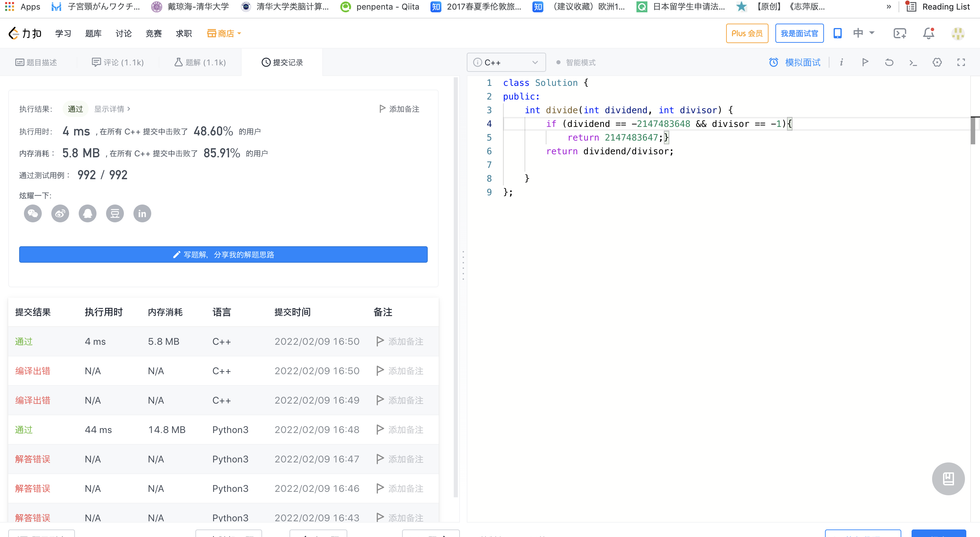This screenshot has width=980, height=537.
Task: Show editor info (i) icon
Action: pos(841,62)
